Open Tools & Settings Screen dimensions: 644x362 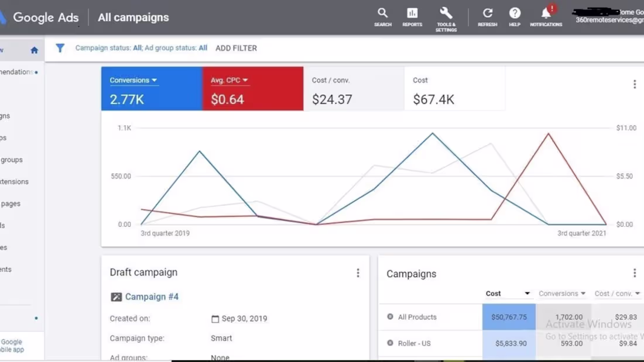point(446,15)
